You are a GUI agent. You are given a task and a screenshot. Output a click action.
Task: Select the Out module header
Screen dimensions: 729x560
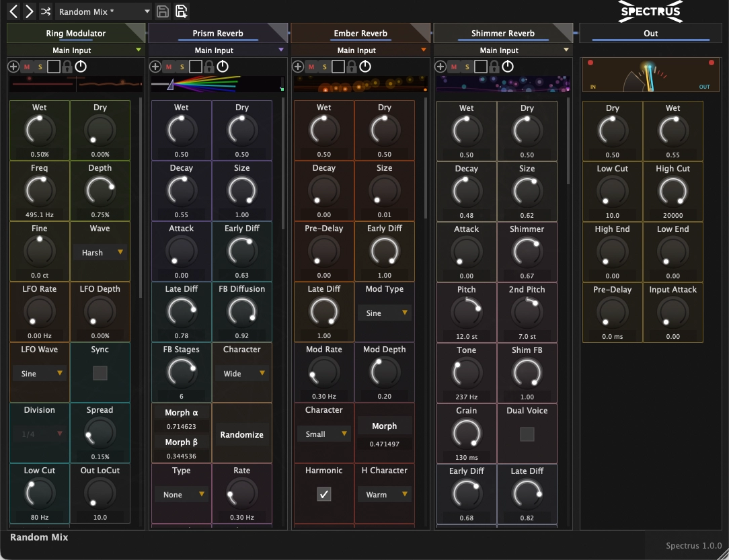[x=650, y=33]
